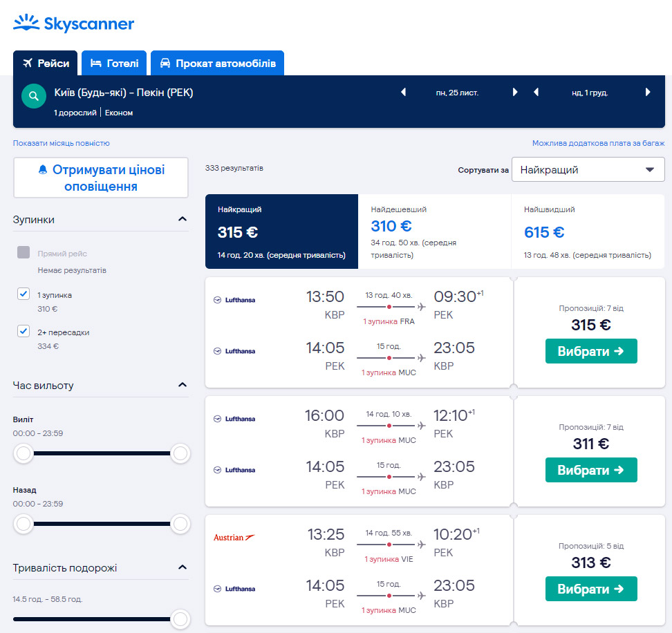The image size is (672, 633).
Task: Uncheck the 2+ пересадки filter
Action: [x=24, y=331]
